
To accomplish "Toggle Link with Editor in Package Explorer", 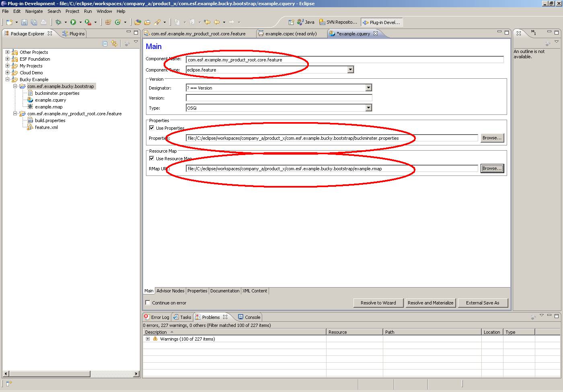I will click(x=114, y=43).
